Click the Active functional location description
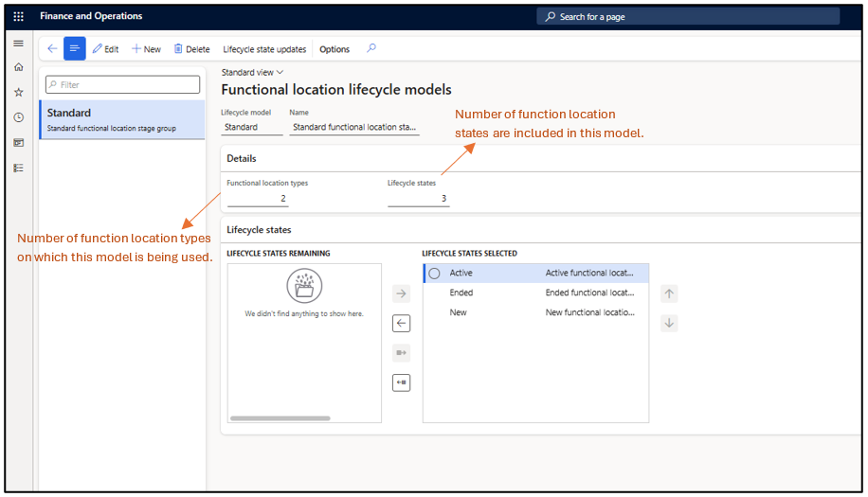Viewport: 868px width, 497px height. (589, 273)
